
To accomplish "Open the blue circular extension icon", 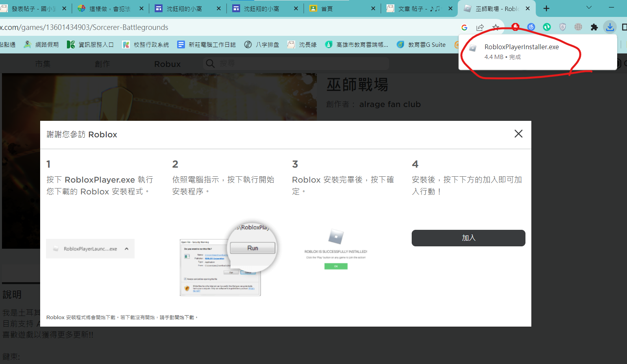I will [531, 27].
